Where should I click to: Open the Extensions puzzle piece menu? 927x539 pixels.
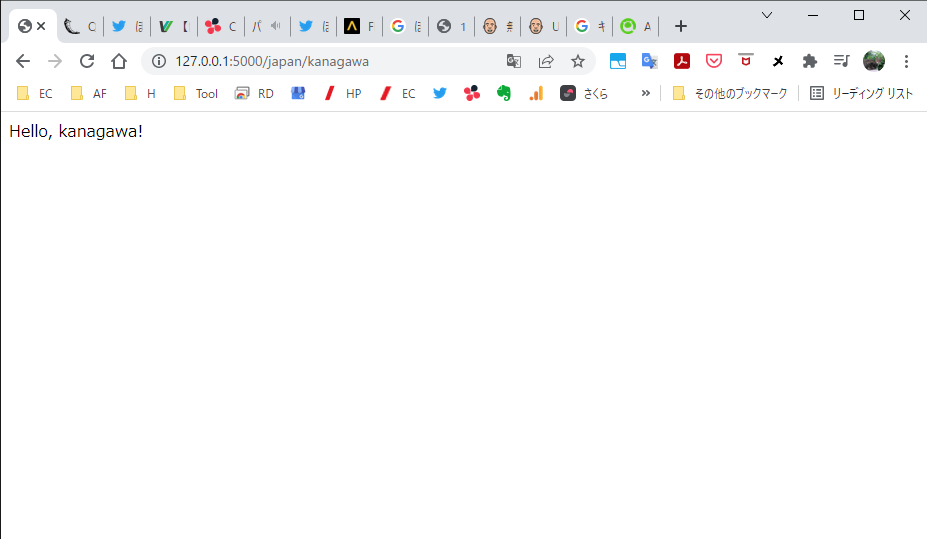[810, 61]
